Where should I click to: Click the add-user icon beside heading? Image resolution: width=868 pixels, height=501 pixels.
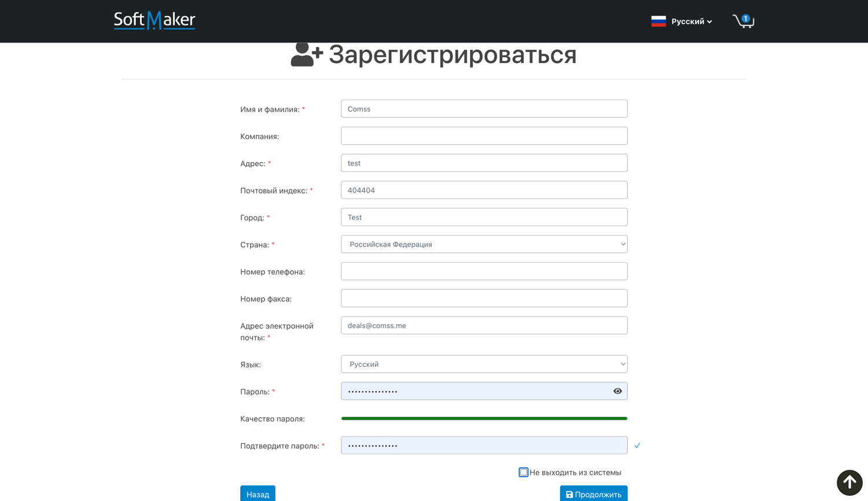coord(307,54)
